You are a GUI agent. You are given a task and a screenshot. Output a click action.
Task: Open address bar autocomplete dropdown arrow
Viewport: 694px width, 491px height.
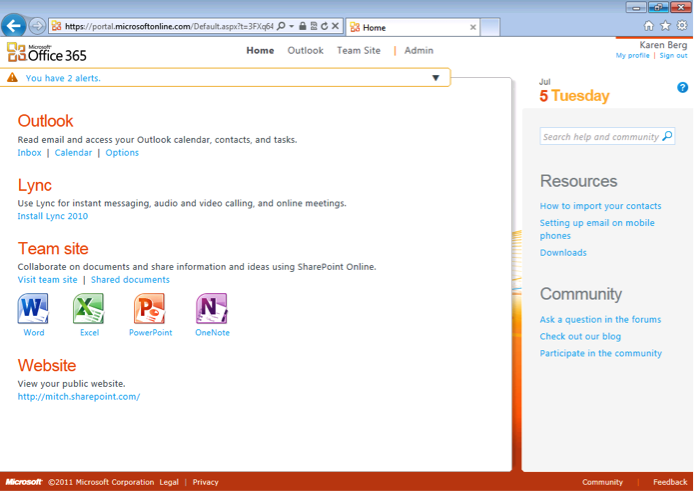coord(291,26)
